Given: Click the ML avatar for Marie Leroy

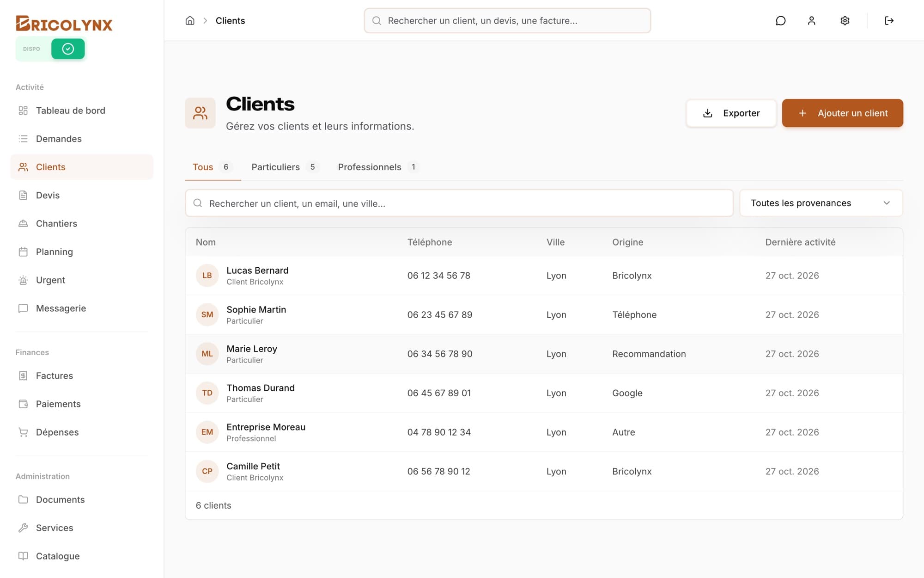Looking at the screenshot, I should pos(207,354).
